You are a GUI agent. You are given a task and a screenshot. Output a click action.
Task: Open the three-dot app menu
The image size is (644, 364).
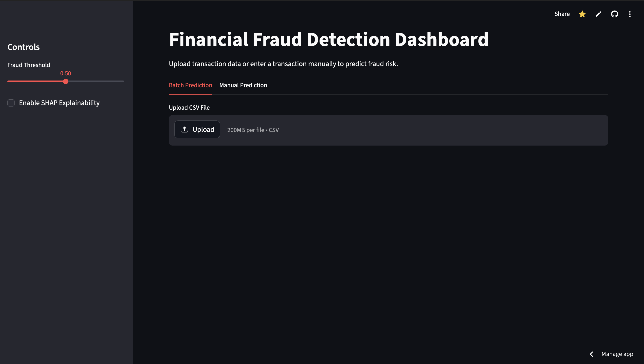click(x=630, y=14)
